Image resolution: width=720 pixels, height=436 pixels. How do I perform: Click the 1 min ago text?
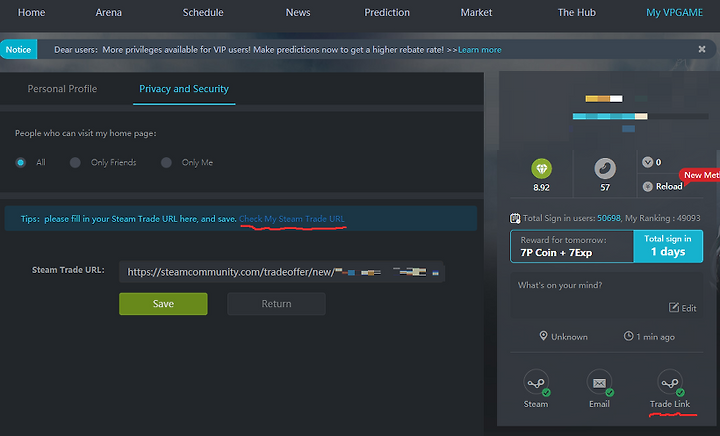(x=655, y=337)
